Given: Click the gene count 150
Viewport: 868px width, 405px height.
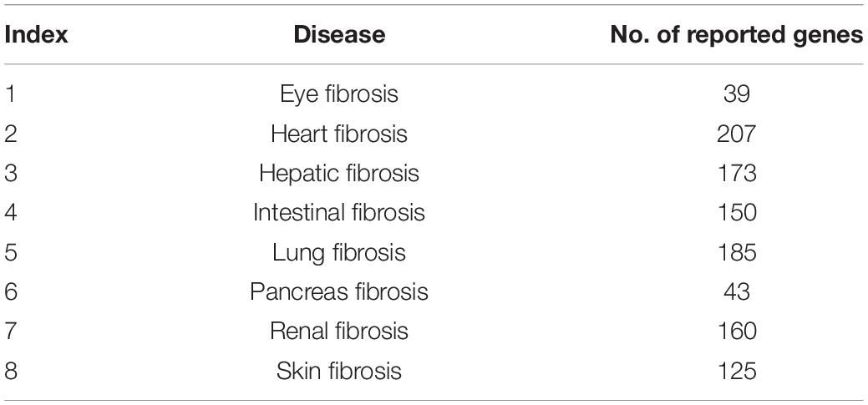Looking at the screenshot, I should [736, 212].
